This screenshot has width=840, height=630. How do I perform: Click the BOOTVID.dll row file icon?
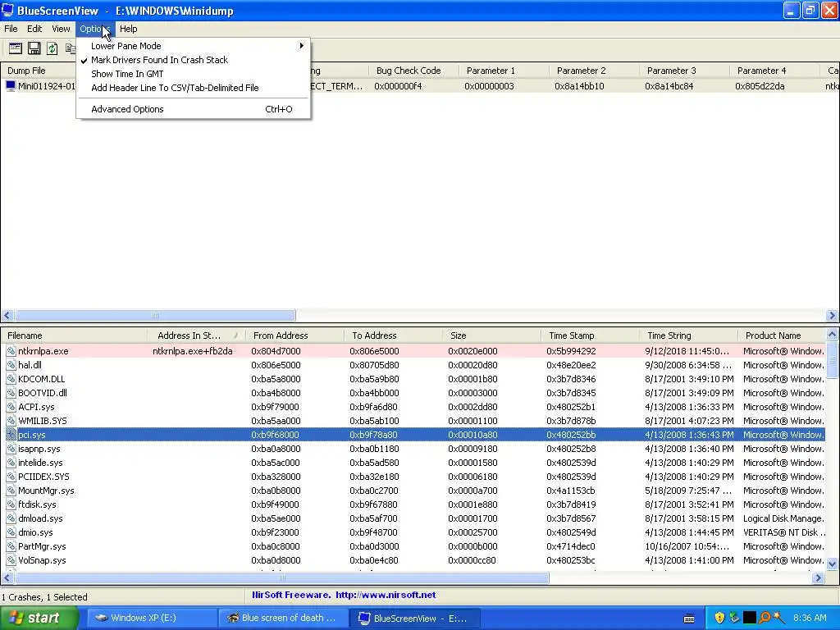tap(11, 393)
